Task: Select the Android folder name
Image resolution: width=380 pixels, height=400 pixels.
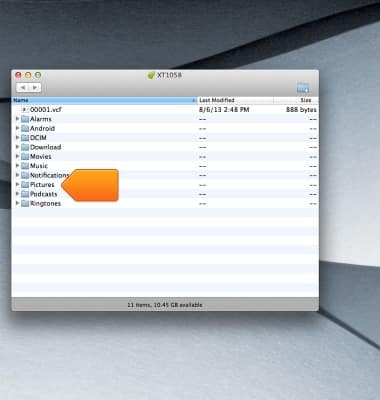Action: coord(42,128)
